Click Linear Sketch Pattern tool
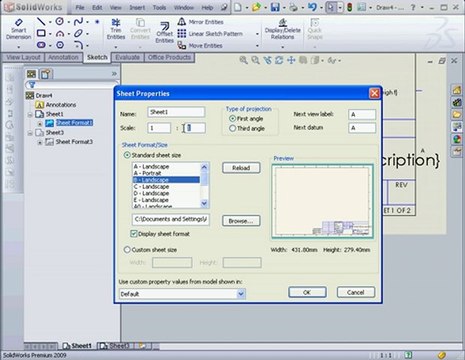The height and width of the screenshot is (360, 465). click(x=210, y=34)
